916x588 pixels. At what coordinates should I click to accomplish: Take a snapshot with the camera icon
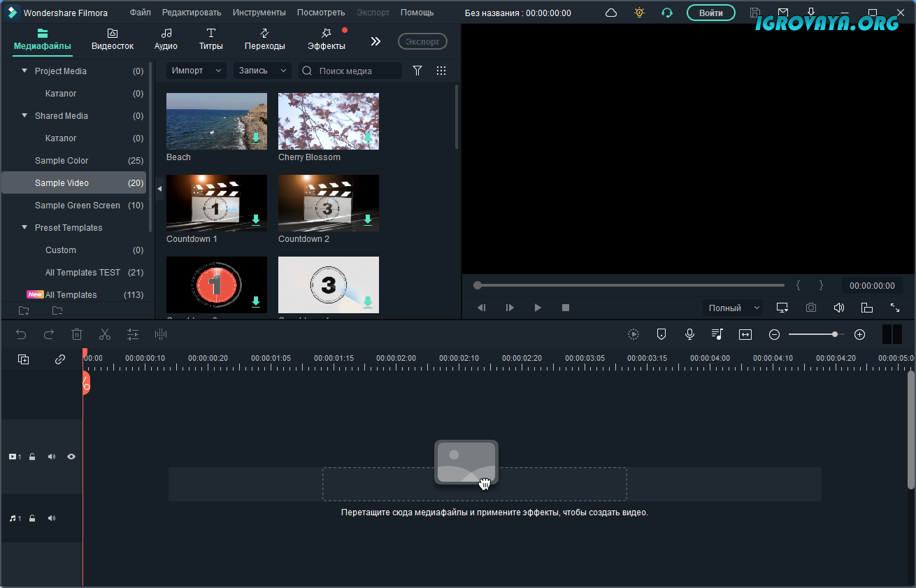click(810, 308)
